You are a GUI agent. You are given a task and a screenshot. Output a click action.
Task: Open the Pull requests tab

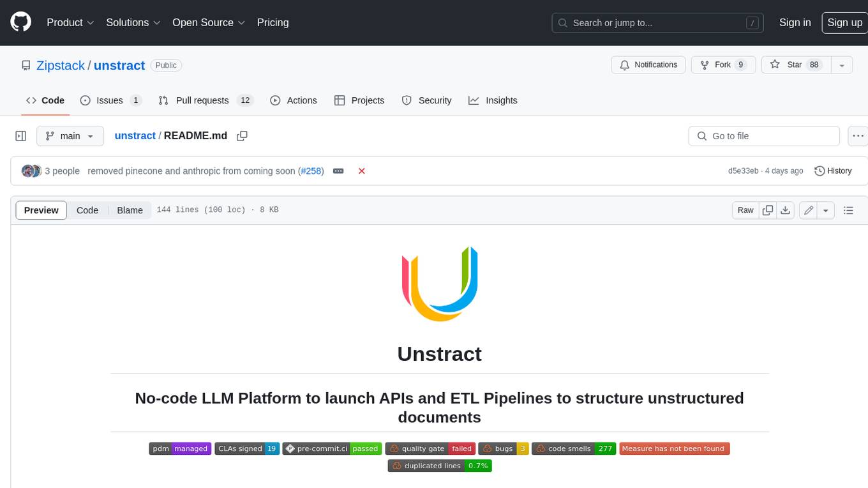(x=206, y=100)
